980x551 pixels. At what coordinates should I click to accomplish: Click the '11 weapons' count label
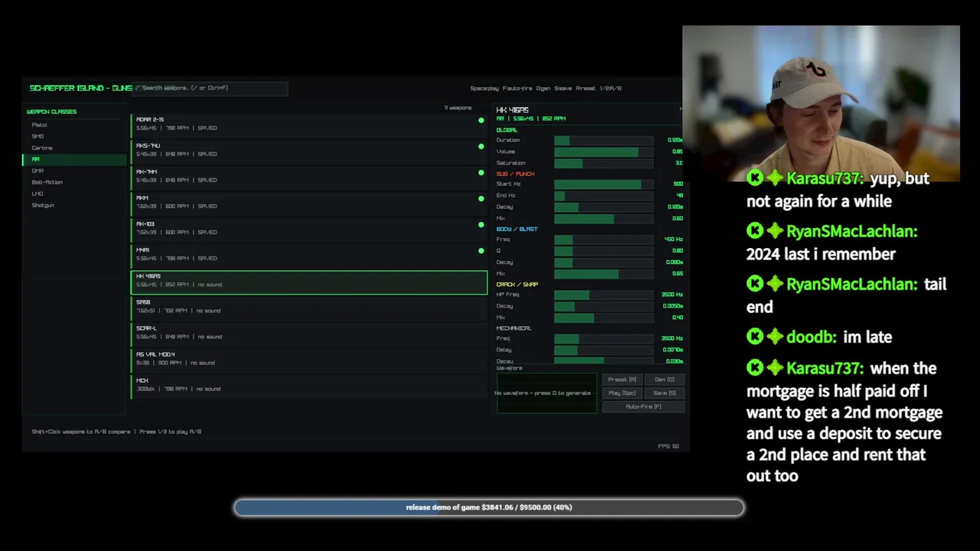[458, 108]
